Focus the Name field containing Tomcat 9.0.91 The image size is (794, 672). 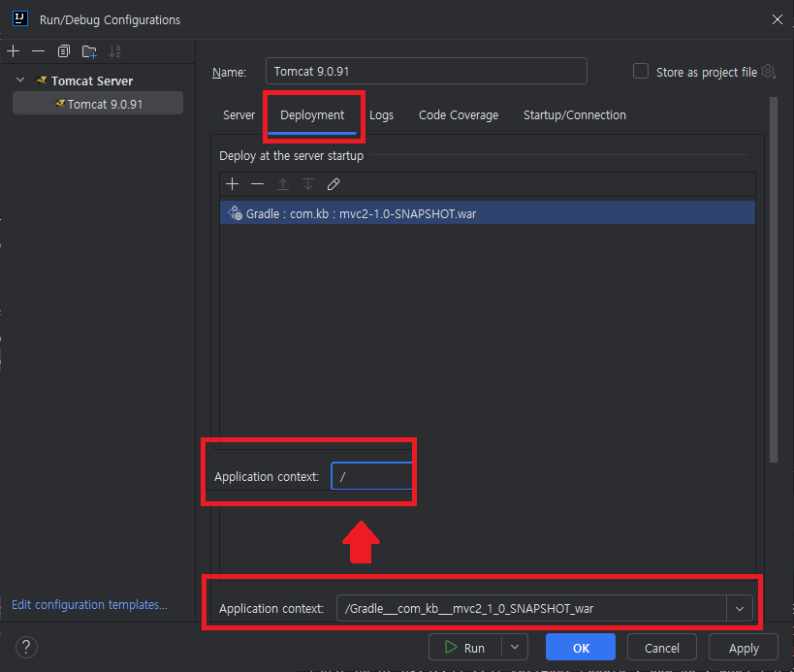426,71
